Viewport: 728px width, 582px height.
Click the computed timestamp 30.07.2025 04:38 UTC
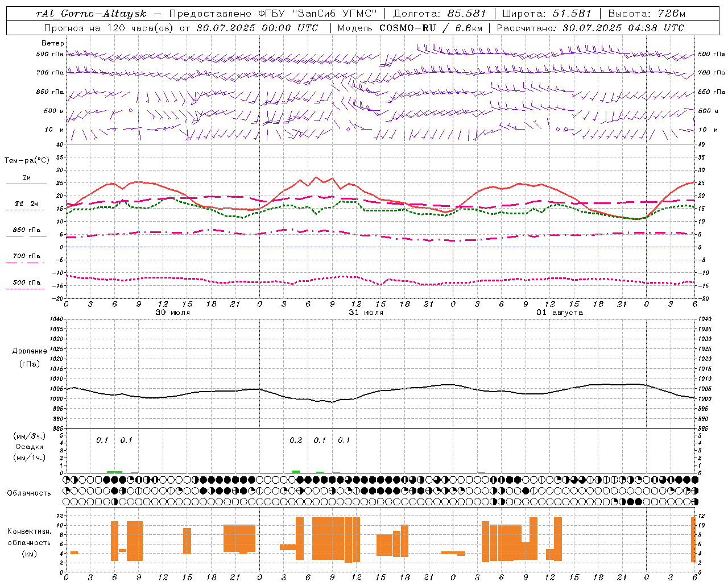623,28
